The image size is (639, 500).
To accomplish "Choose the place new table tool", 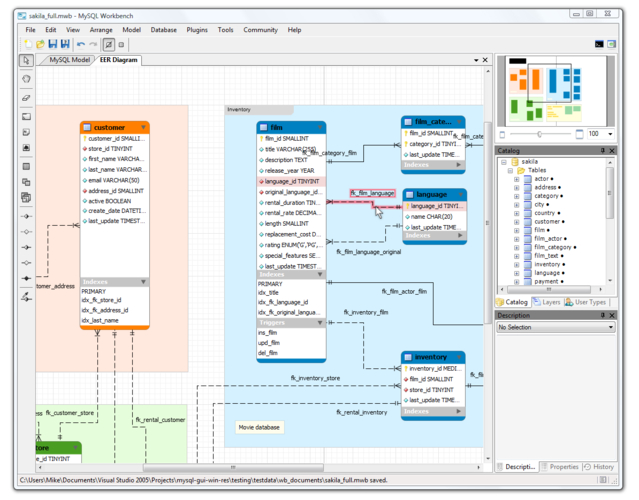I will [26, 166].
